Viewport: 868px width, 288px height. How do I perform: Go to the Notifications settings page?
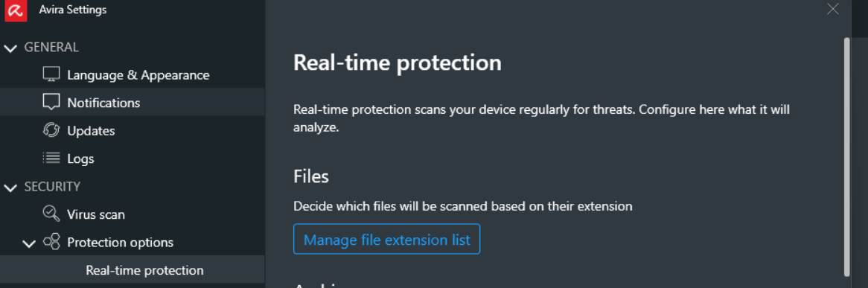[103, 103]
